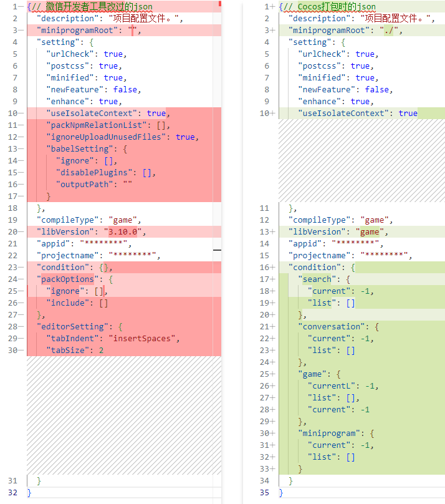This screenshot has height=504, width=445.
Task: Click the "conversation" key
Action: (332, 327)
